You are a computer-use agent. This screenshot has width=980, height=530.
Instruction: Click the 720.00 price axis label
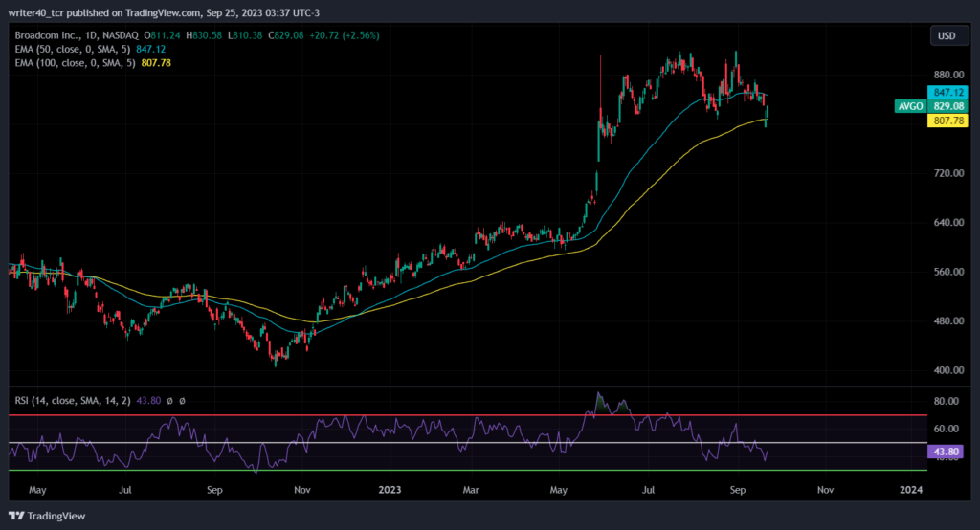948,173
